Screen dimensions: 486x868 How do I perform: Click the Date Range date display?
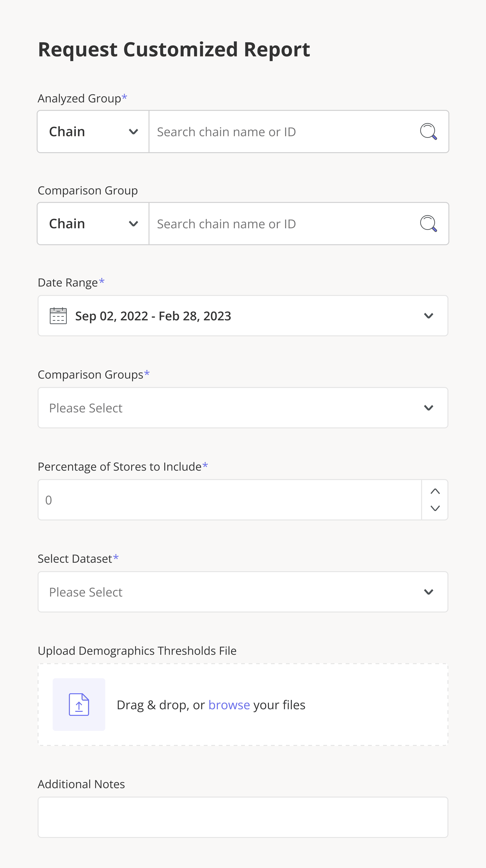coord(153,316)
